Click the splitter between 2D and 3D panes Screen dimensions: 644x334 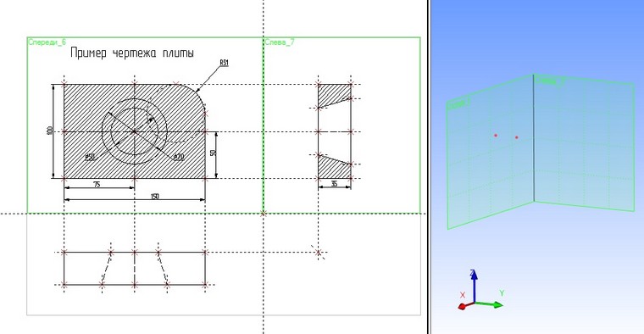[429, 167]
